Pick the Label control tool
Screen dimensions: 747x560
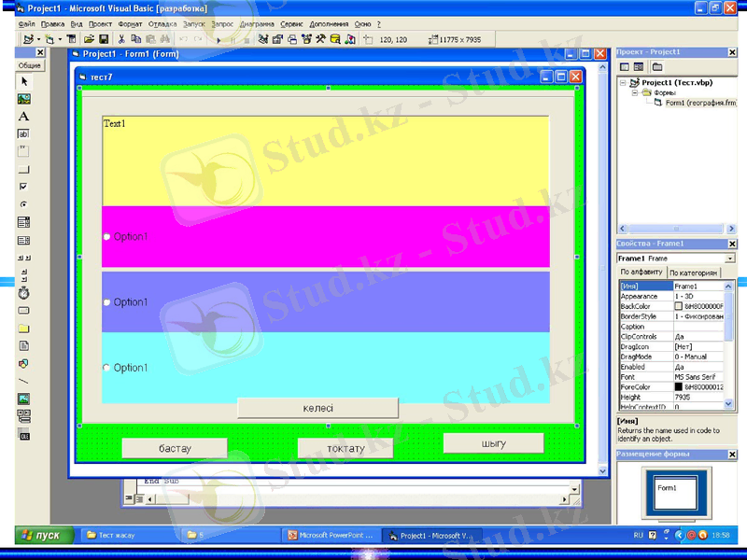click(x=24, y=117)
